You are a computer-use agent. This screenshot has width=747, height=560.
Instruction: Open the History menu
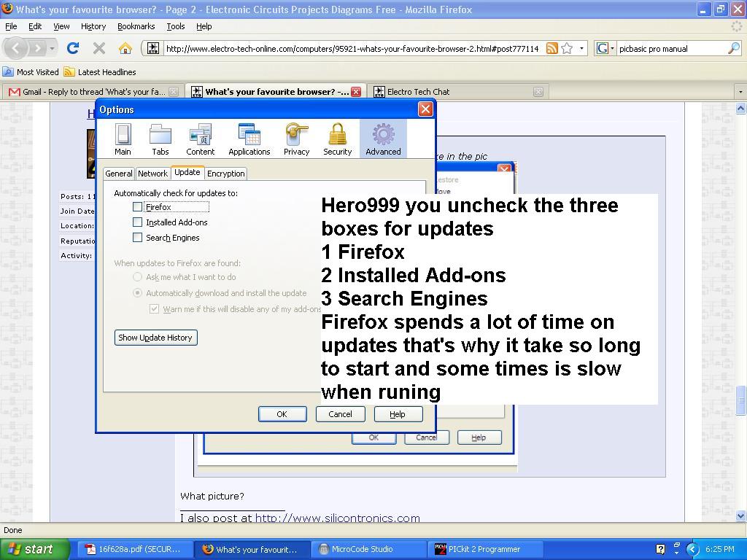(x=93, y=26)
